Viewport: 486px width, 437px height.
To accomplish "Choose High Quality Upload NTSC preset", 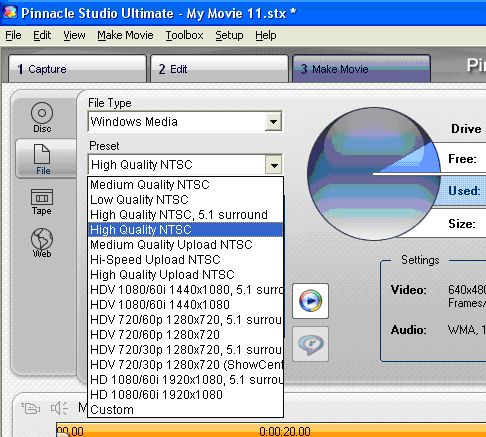I will (x=185, y=275).
